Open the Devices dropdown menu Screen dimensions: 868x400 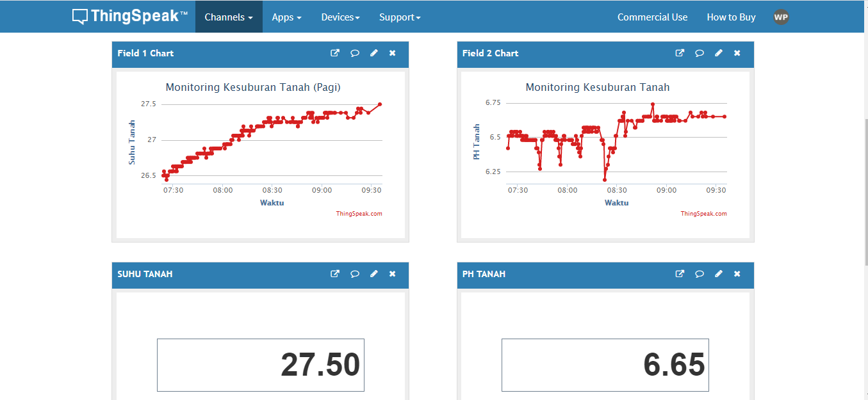click(340, 17)
